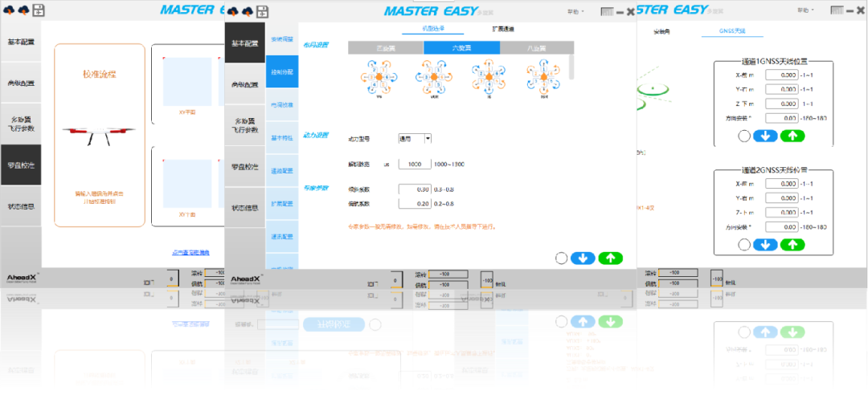Screen dimensions: 868x407
Task: Expand the 帮助 dropdown in the middle window
Action: pyautogui.click(x=575, y=11)
